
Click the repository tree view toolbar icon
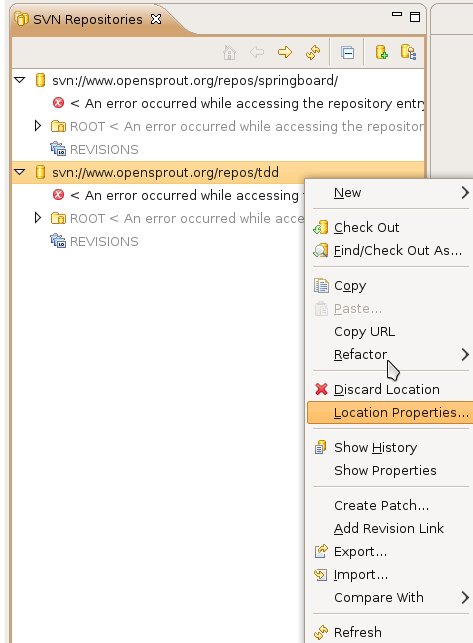pyautogui.click(x=409, y=52)
